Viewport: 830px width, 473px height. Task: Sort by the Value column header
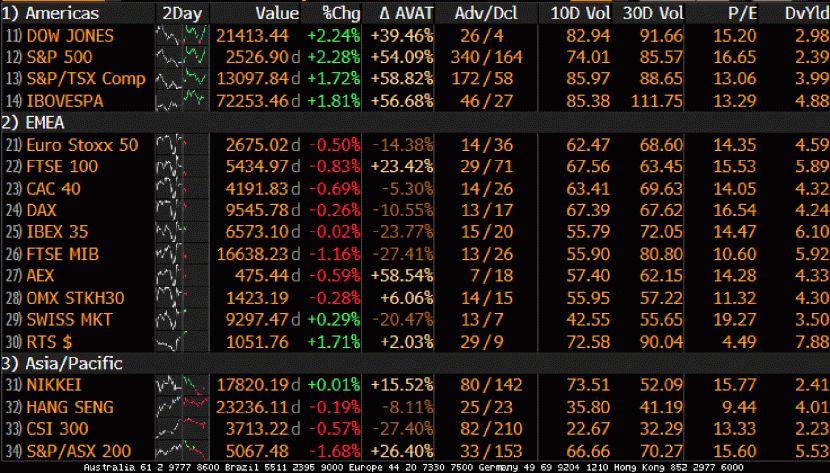tap(277, 13)
